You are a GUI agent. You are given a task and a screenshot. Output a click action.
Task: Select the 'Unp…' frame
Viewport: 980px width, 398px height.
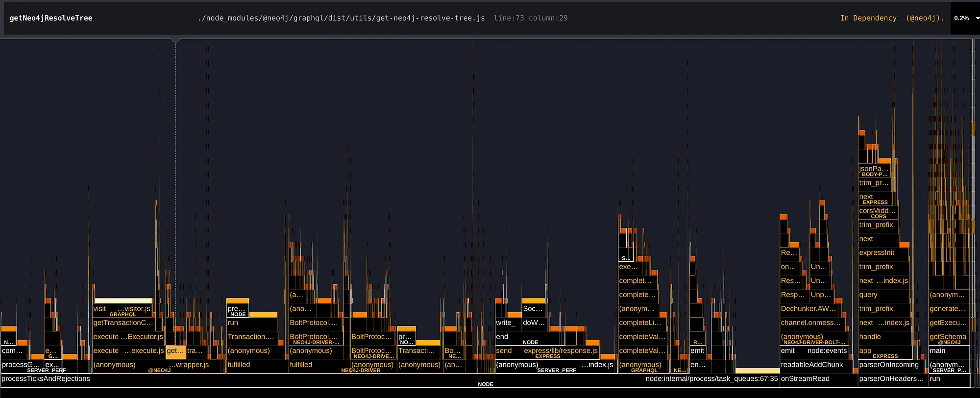click(822, 296)
